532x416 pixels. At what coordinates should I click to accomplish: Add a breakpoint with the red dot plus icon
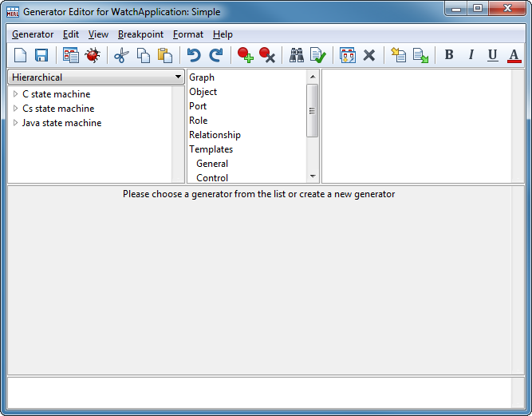point(246,55)
